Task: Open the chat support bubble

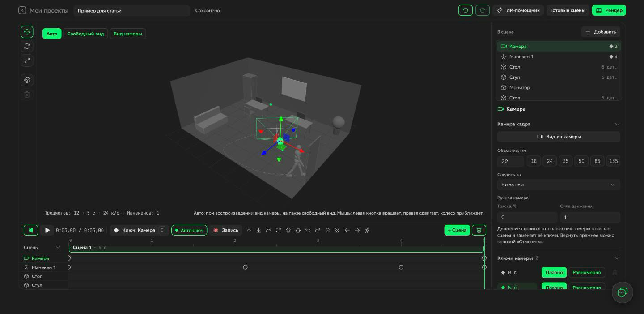Action: click(x=623, y=292)
